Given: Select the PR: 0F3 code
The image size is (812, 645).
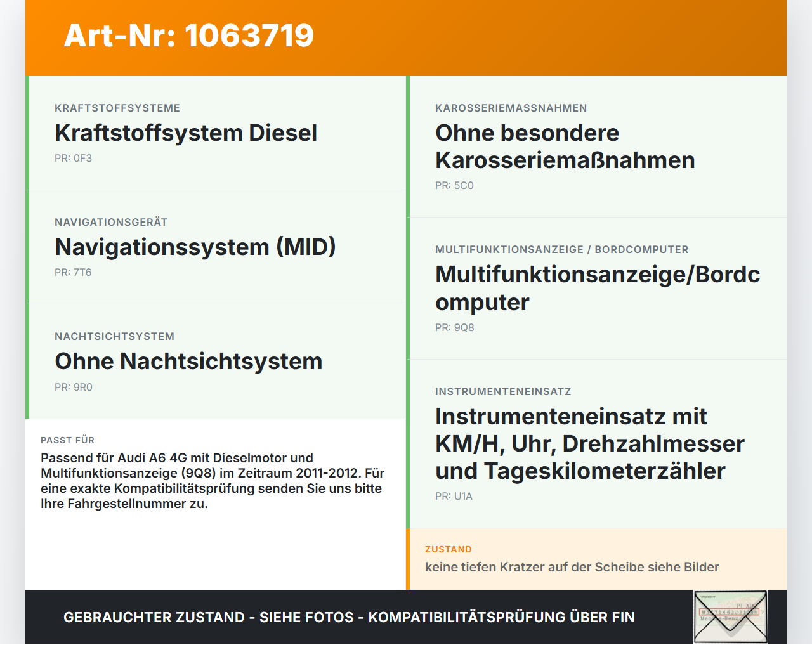Looking at the screenshot, I should coord(73,159).
